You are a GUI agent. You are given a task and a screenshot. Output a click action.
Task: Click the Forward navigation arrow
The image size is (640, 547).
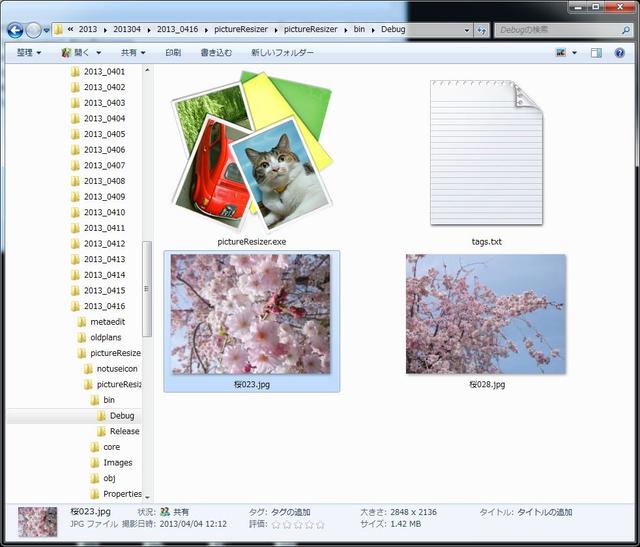(33, 30)
